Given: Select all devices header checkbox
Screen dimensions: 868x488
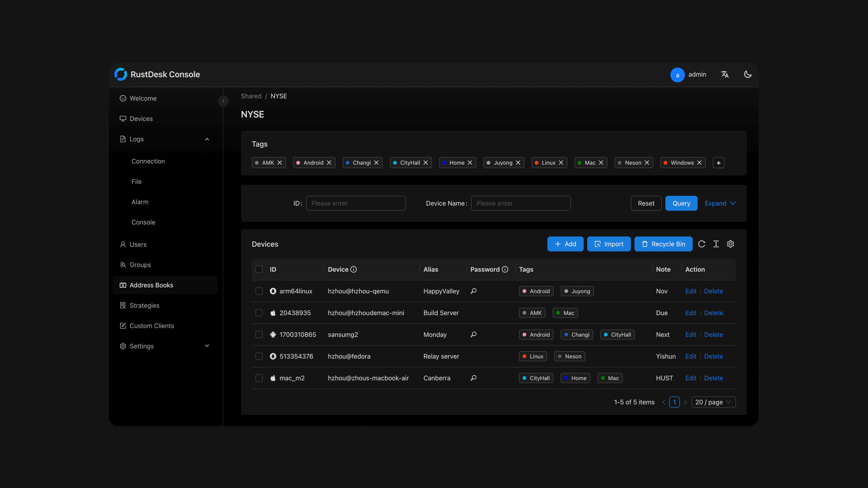Looking at the screenshot, I should [x=259, y=270].
